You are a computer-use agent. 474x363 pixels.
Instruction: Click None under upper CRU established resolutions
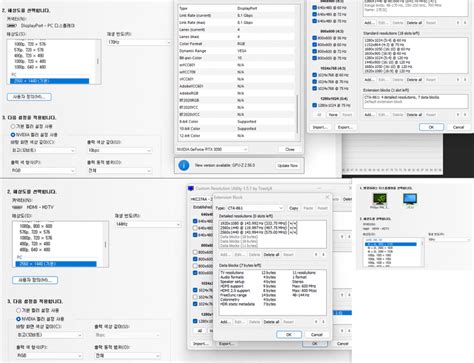[333, 115]
